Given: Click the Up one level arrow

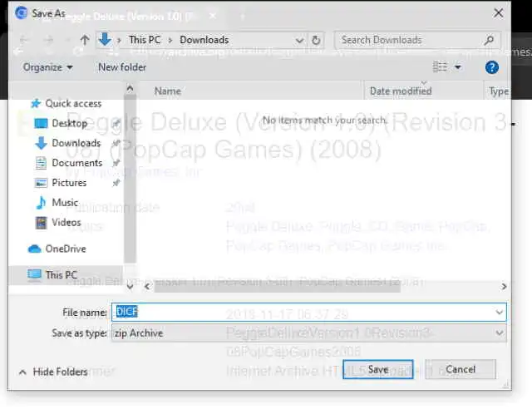Looking at the screenshot, I should 85,40.
